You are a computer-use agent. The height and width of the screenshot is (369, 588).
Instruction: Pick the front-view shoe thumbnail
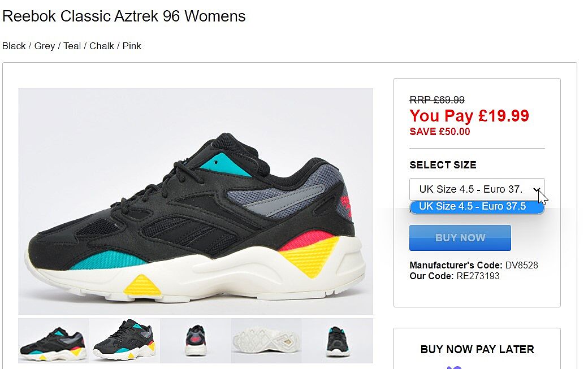[338, 341]
